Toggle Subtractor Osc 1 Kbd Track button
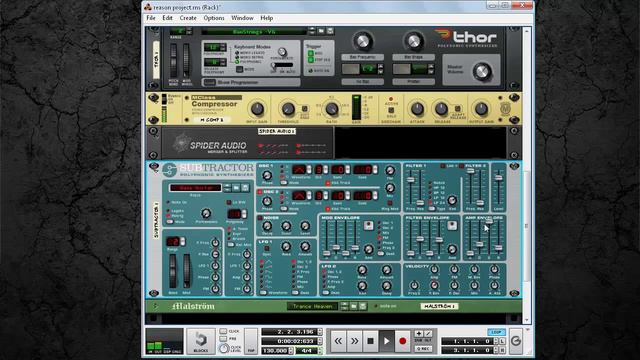640x360 pixels. 327,183
